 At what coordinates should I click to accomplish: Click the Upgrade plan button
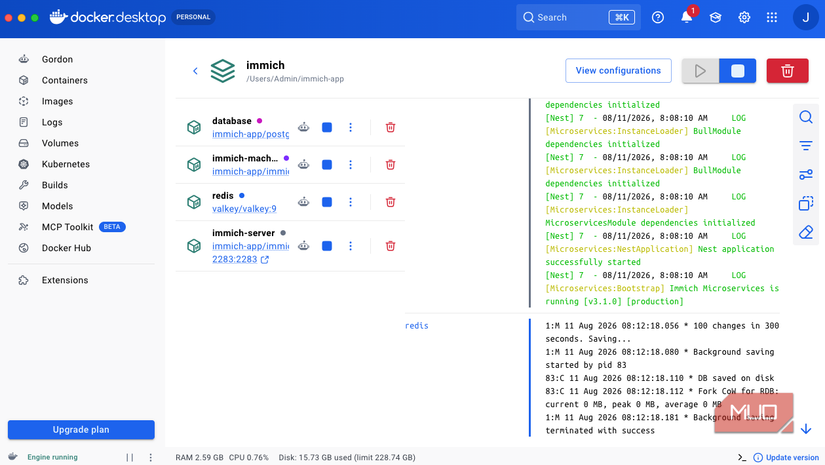[x=81, y=430]
